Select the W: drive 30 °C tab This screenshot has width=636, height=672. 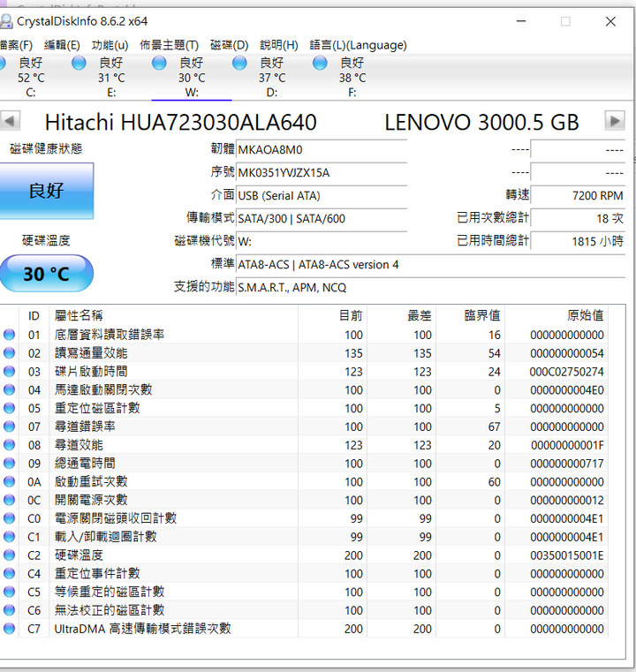[x=192, y=77]
